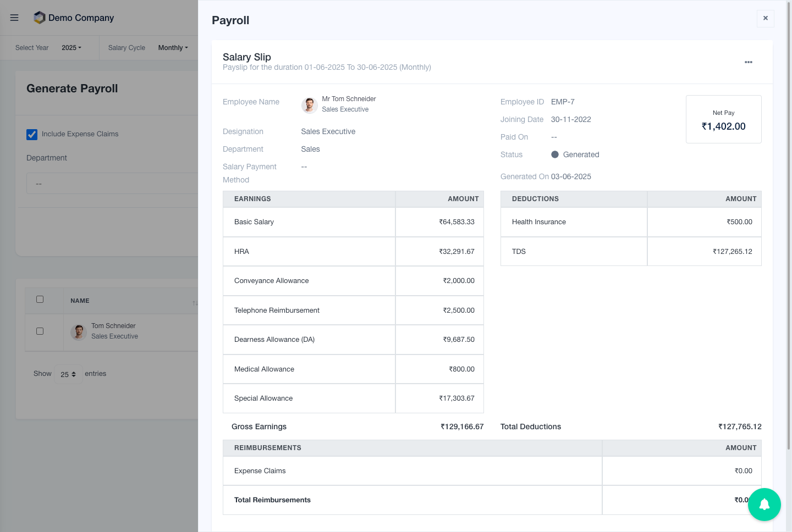Select Tom Schneider's row checkbox

click(x=40, y=331)
